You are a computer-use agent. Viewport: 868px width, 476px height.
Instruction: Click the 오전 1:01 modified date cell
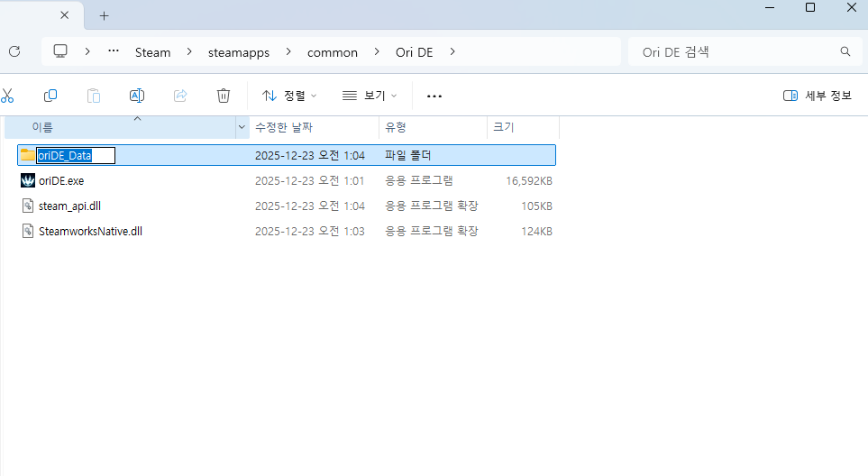click(x=309, y=181)
